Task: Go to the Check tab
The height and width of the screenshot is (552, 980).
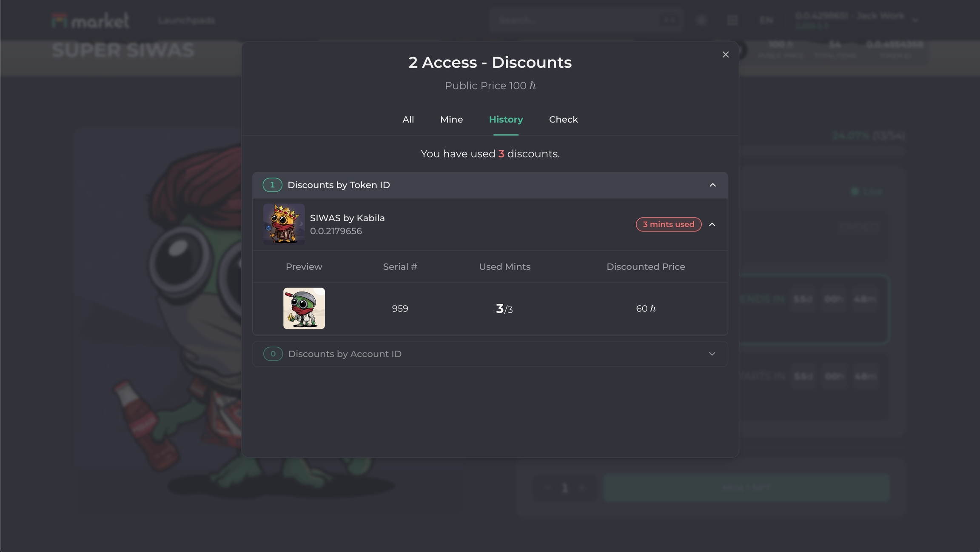Action: coord(563,120)
